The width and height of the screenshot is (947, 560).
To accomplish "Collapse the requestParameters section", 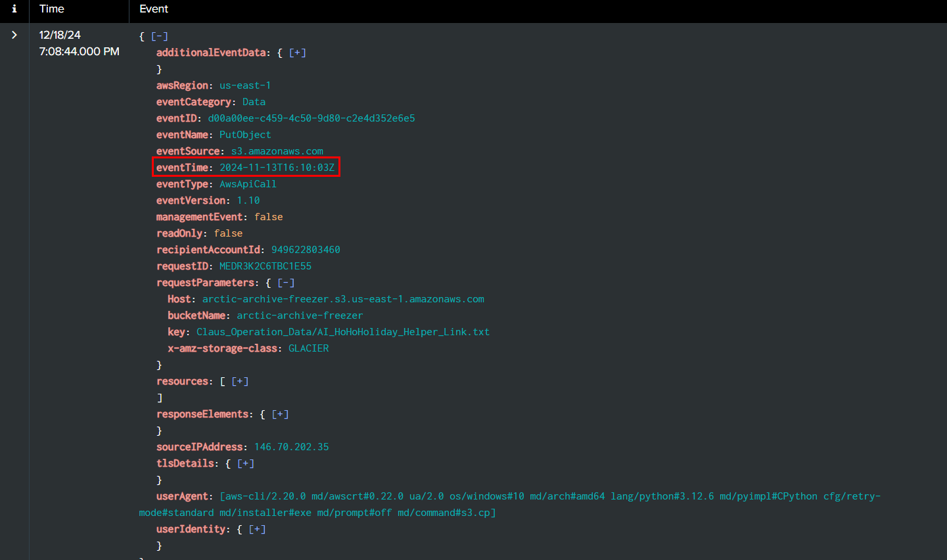I will tap(286, 283).
